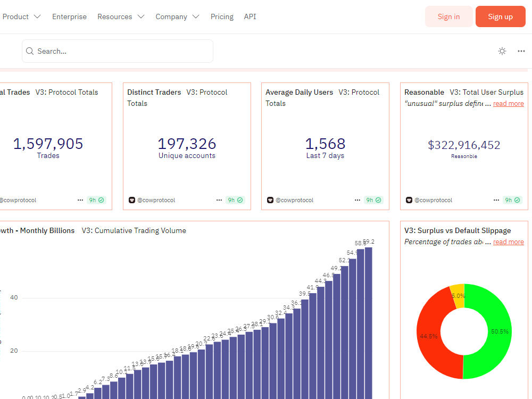This screenshot has height=399, width=532.
Task: Open @cowprotocol link on Distinct Traders card
Action: pyautogui.click(x=156, y=200)
